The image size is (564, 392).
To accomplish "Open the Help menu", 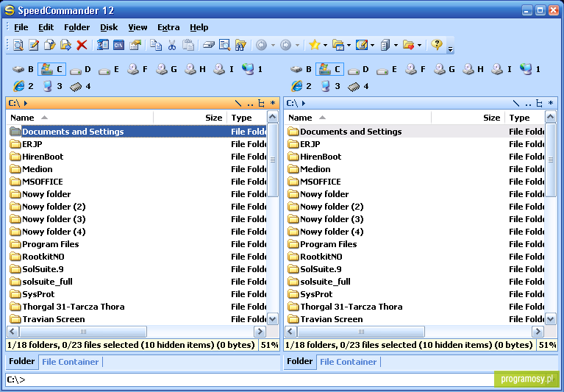I will click(199, 27).
